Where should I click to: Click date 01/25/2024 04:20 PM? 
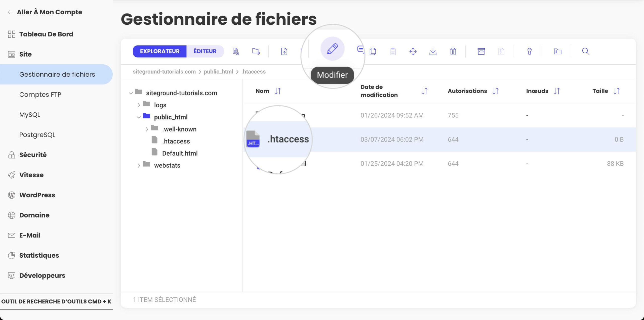coord(392,164)
